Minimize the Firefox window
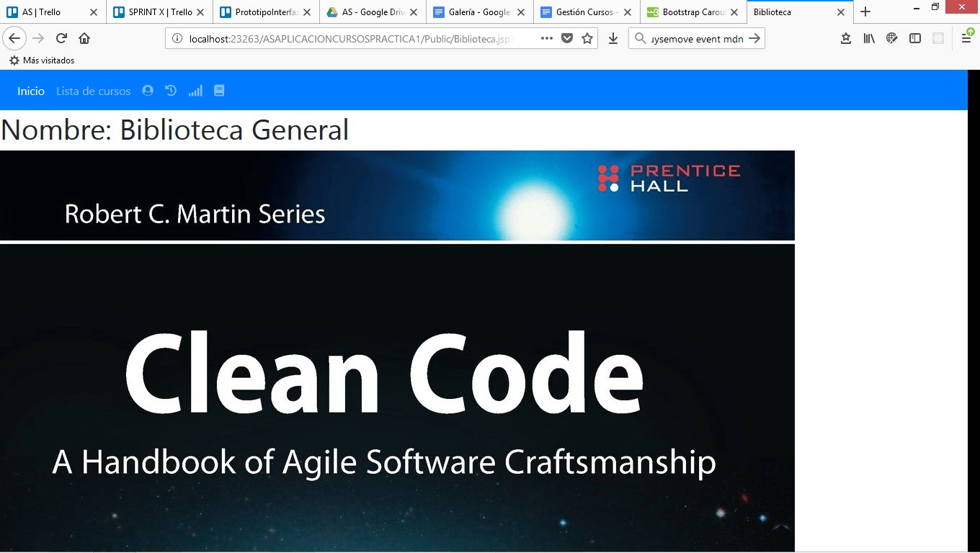 (916, 7)
